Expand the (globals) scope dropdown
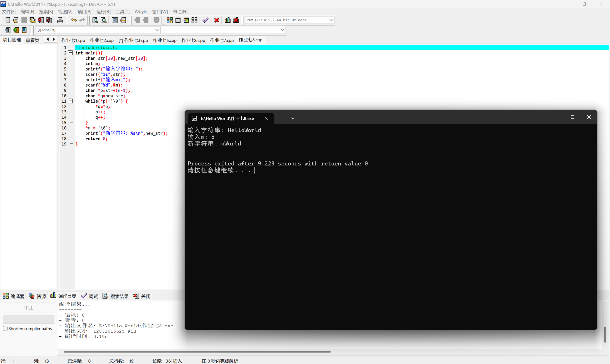Image resolution: width=610 pixels, height=364 pixels. click(157, 30)
